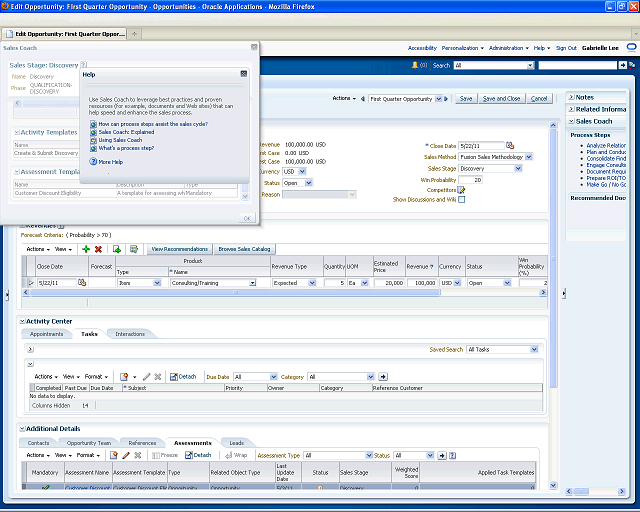The height and width of the screenshot is (512, 640).
Task: Click edit pencil icon in Tasks toolbar
Action: point(147,377)
